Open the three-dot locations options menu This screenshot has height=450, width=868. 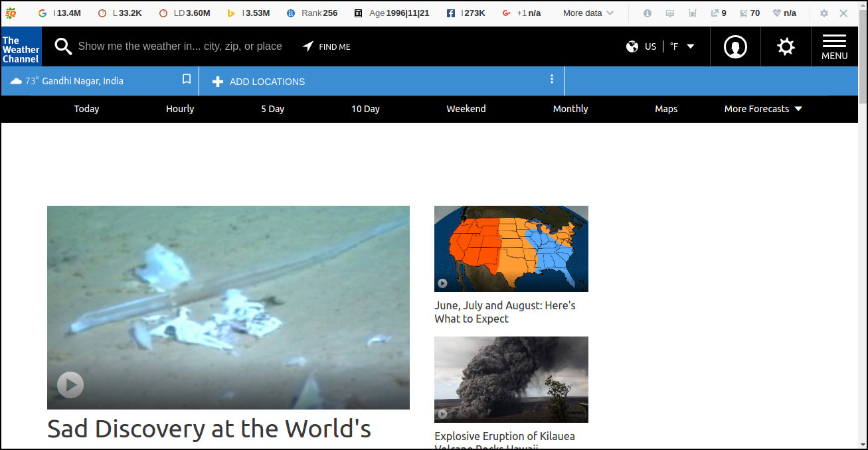(x=552, y=79)
